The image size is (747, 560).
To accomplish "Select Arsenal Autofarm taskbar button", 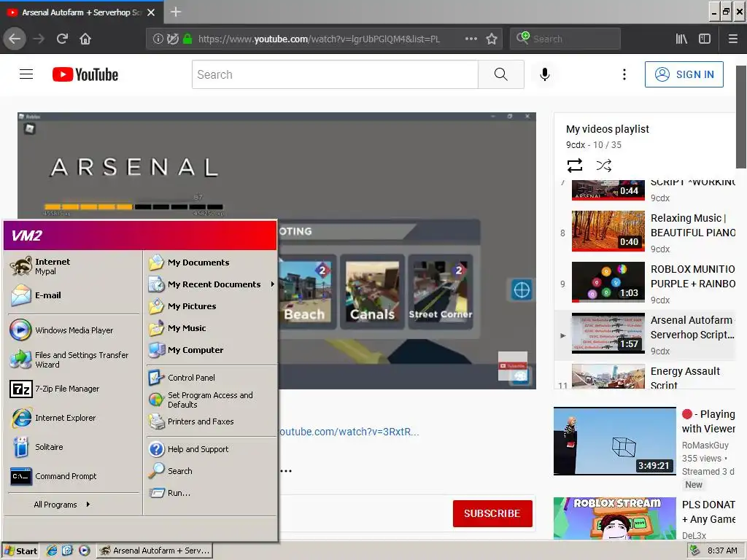I will [155, 551].
